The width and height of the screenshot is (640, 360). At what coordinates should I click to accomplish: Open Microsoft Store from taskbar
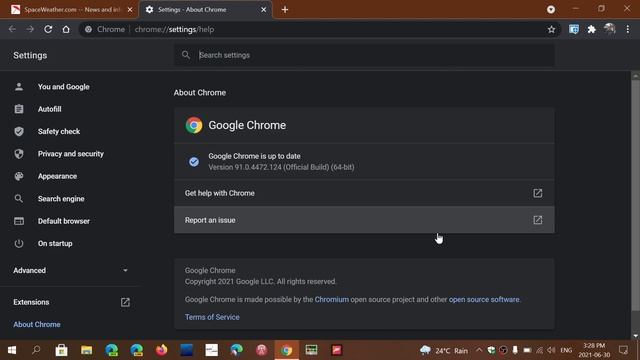[x=62, y=350]
